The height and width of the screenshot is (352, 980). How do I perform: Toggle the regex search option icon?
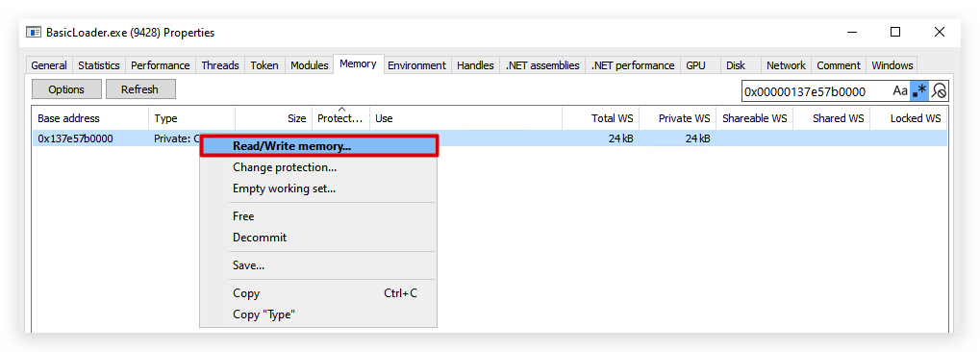click(919, 91)
